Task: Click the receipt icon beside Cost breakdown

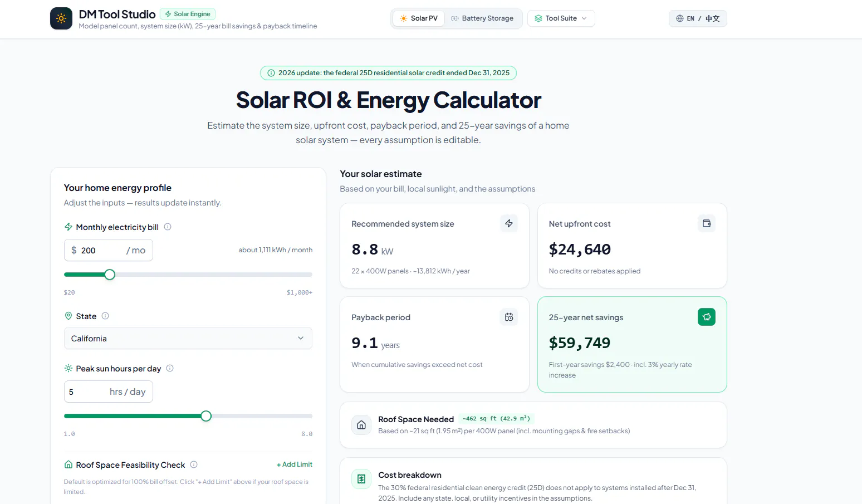Action: pos(361,479)
